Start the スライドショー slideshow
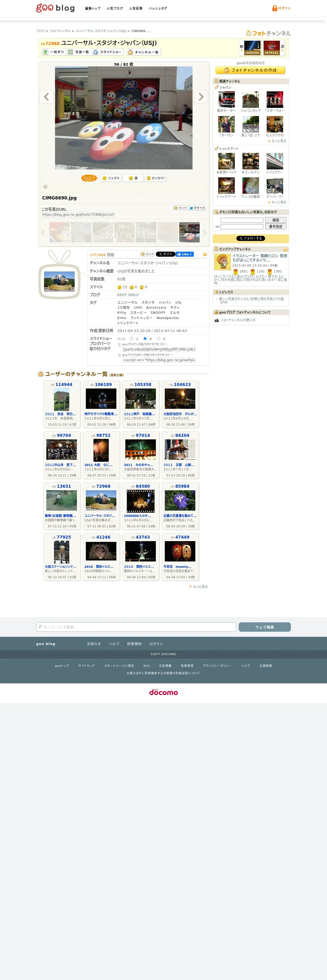327x980 pixels. (107, 52)
